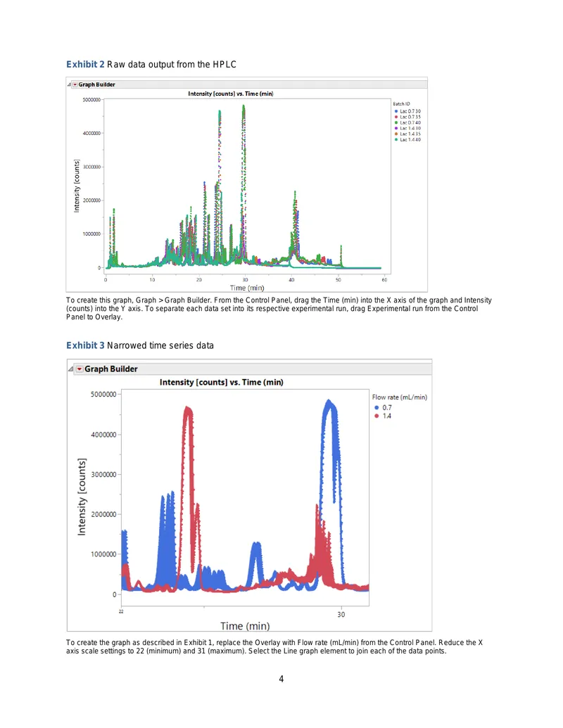Select the 'Lac 1.4 35' legend label
563x728 pixels.
pos(410,134)
